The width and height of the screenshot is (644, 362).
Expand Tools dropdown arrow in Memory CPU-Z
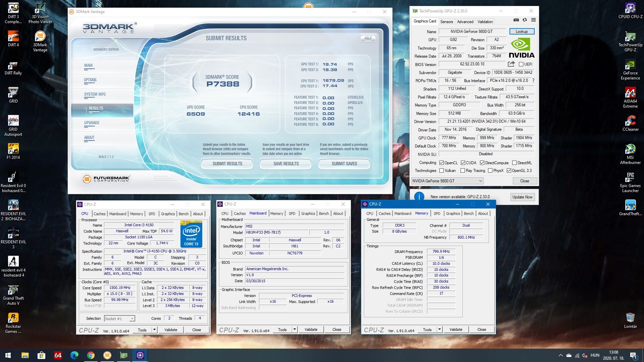(439, 329)
